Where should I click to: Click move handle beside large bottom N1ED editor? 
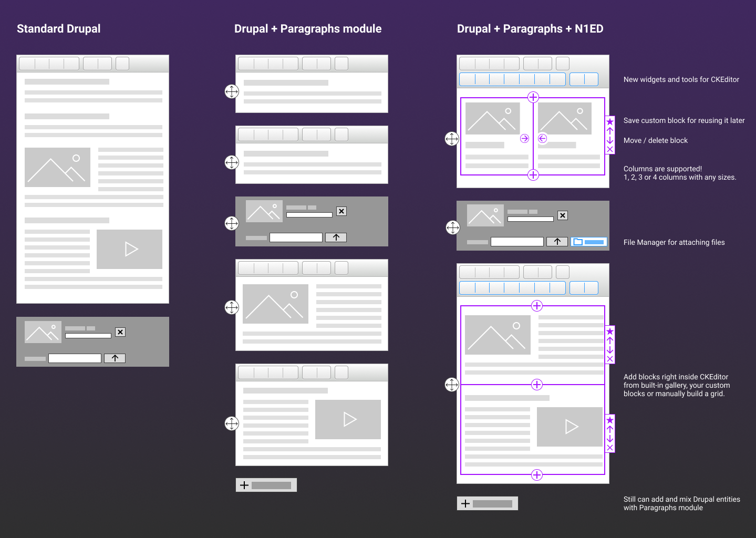coord(452,385)
